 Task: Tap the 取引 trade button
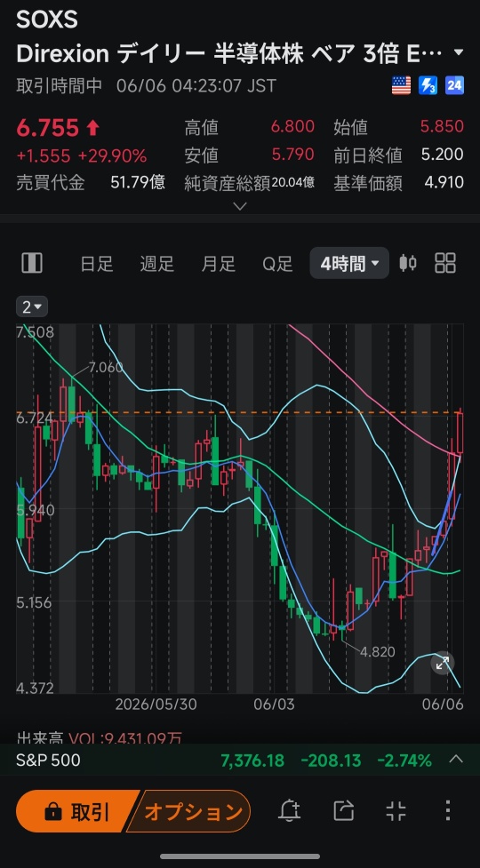pyautogui.click(x=77, y=811)
